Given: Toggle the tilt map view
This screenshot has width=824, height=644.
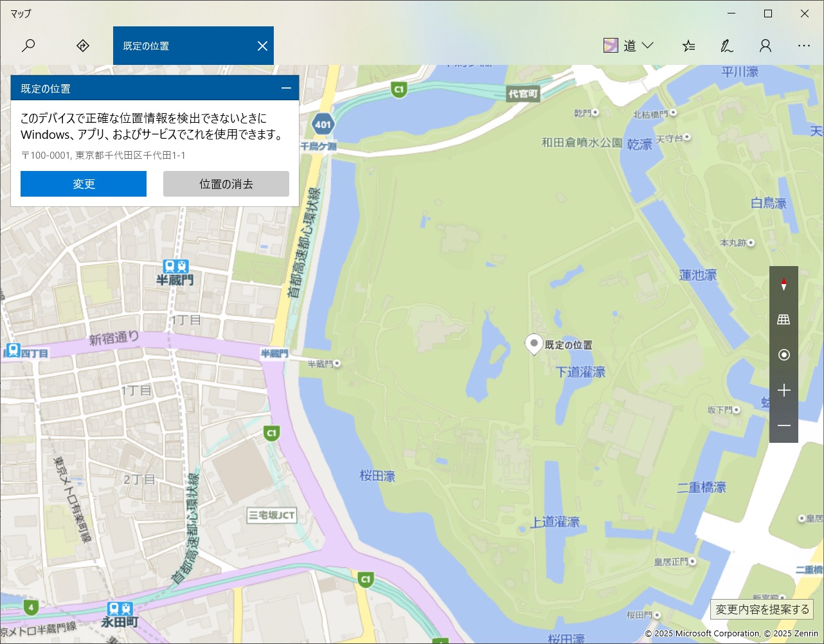Looking at the screenshot, I should (x=784, y=319).
